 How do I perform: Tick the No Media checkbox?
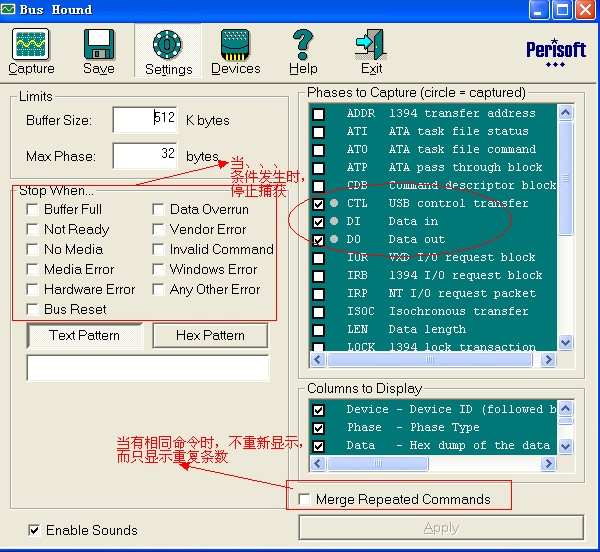coord(32,249)
